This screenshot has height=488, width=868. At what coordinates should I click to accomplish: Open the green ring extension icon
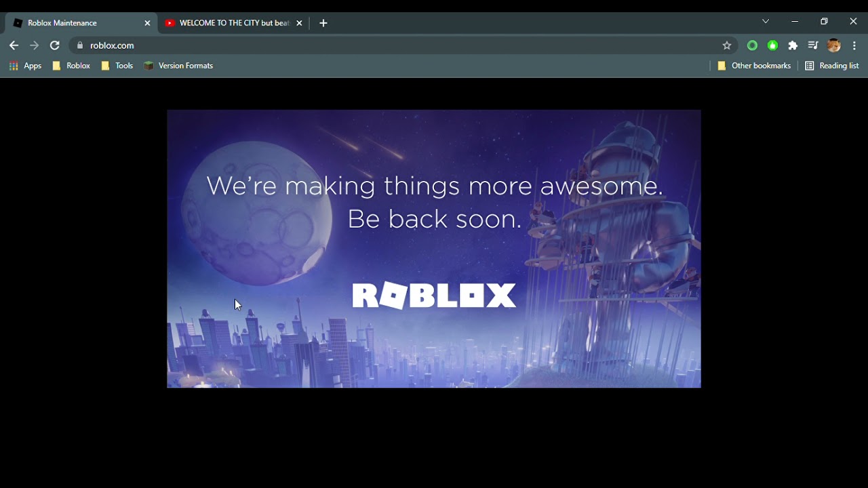(x=752, y=45)
